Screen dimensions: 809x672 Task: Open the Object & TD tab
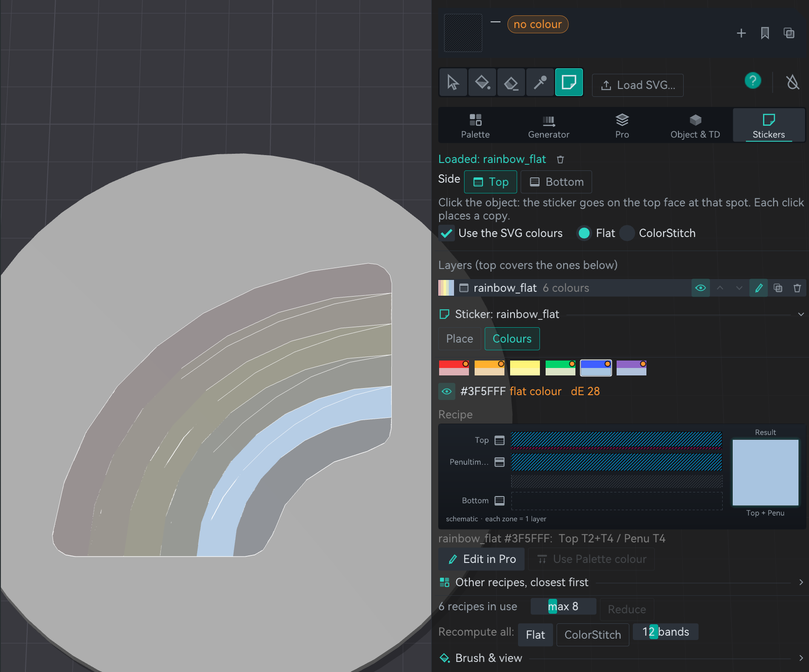(x=695, y=126)
